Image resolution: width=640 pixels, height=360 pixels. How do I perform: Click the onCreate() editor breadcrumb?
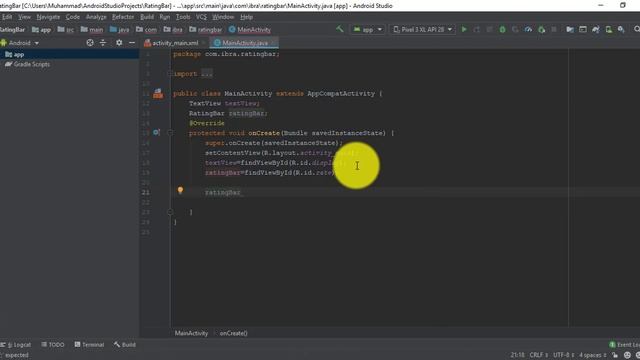coord(233,333)
